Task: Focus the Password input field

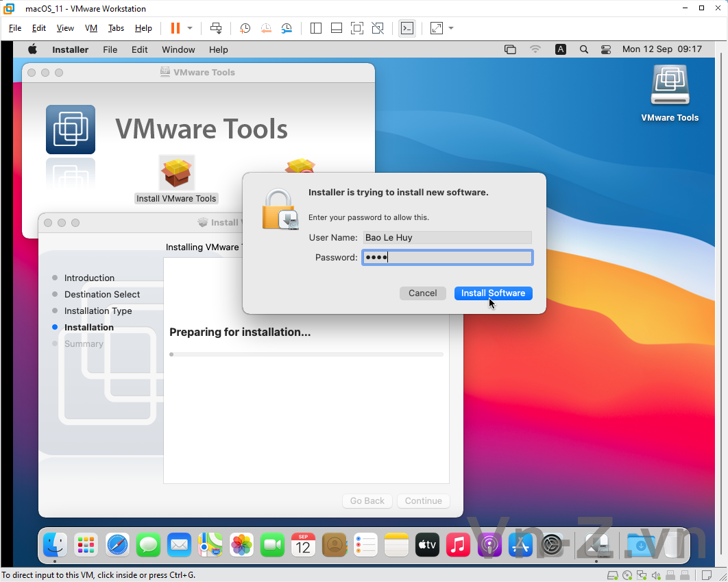Action: click(447, 258)
